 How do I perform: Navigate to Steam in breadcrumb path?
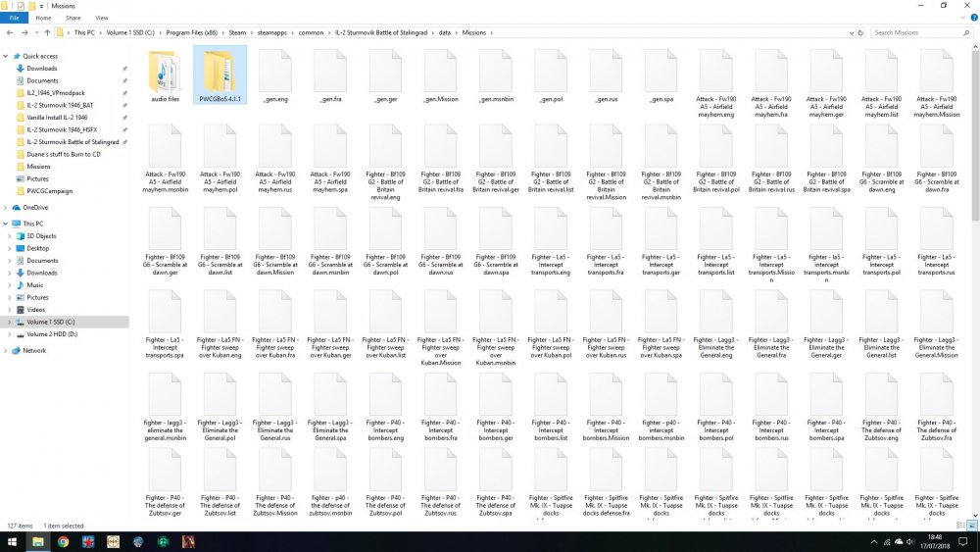[x=237, y=32]
